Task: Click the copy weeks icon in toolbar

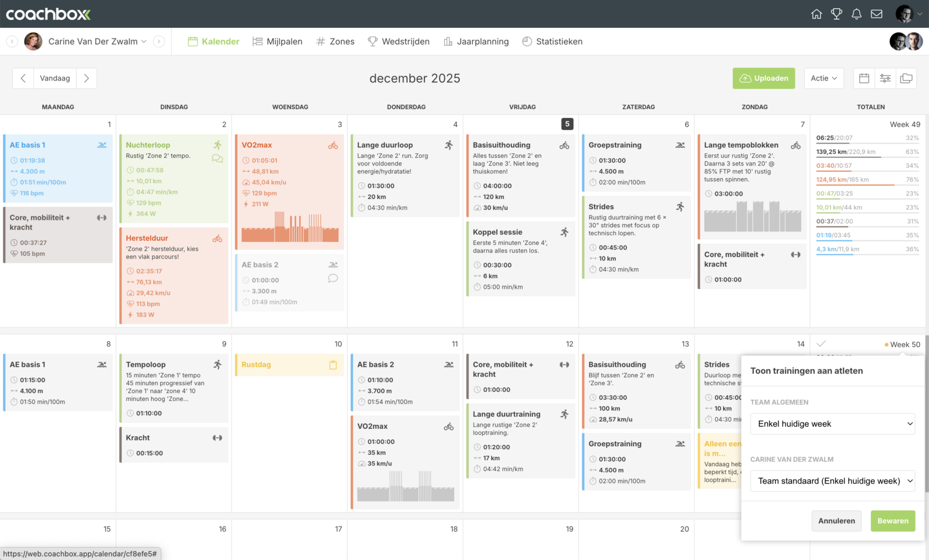Action: click(x=906, y=78)
